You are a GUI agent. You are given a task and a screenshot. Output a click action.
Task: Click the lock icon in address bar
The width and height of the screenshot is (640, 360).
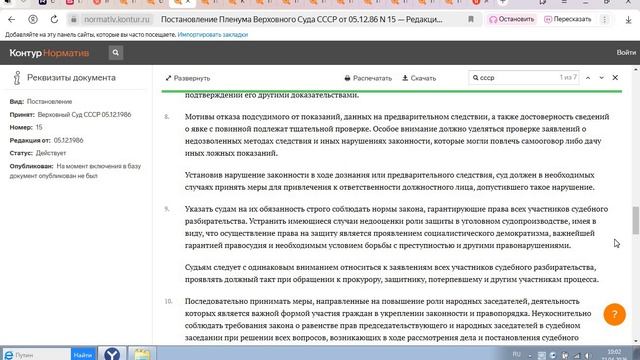point(73,19)
